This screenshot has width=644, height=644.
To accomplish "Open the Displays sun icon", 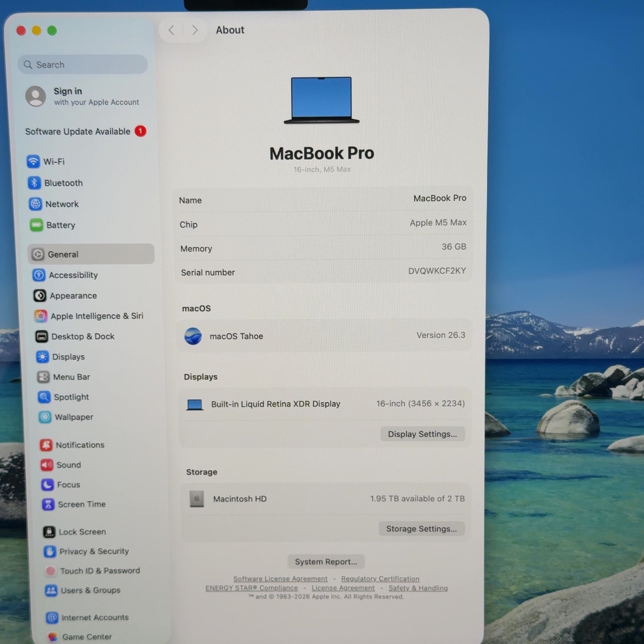I will (x=43, y=356).
